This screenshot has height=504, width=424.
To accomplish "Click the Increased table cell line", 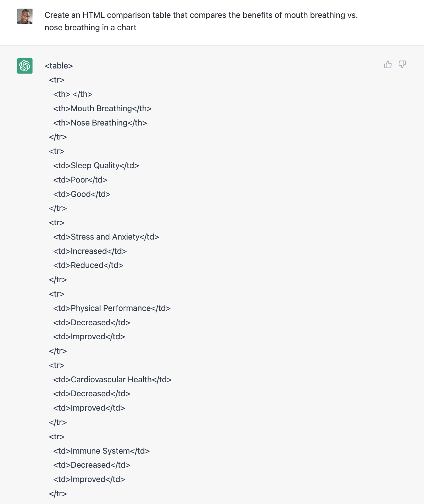I will point(90,251).
